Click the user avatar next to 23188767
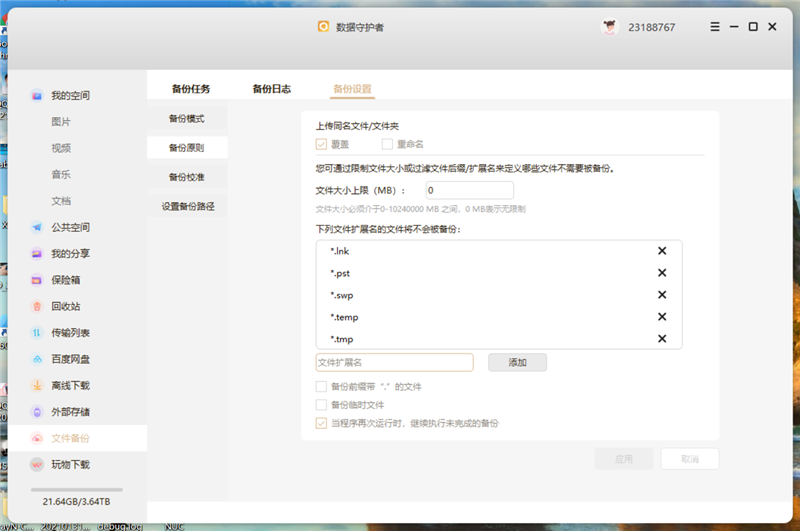Image resolution: width=800 pixels, height=531 pixels. pos(609,27)
